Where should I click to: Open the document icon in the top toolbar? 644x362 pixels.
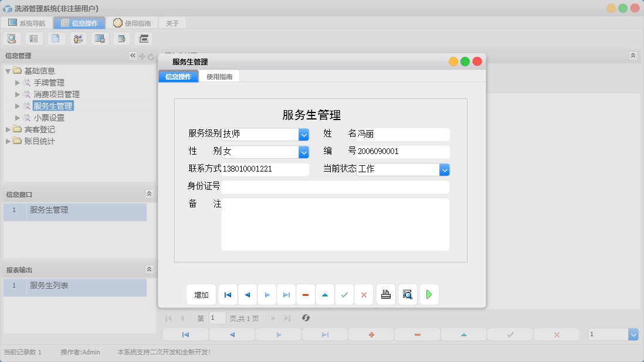point(56,39)
